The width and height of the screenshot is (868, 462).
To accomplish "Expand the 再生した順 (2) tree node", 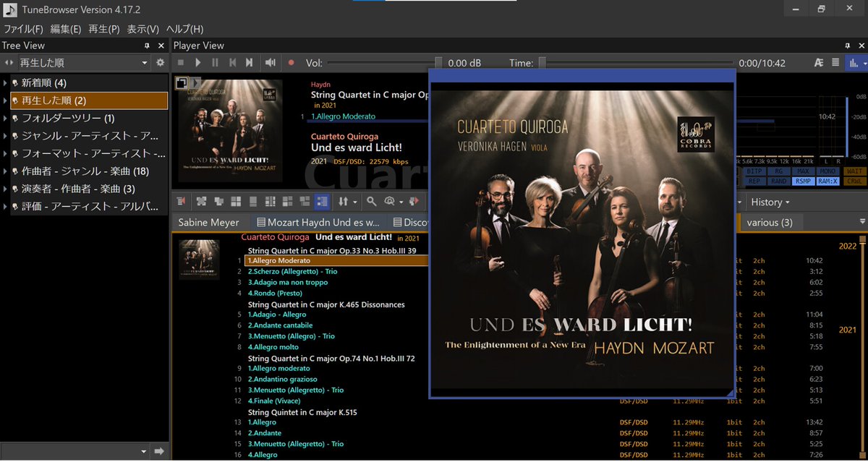I will click(x=6, y=100).
